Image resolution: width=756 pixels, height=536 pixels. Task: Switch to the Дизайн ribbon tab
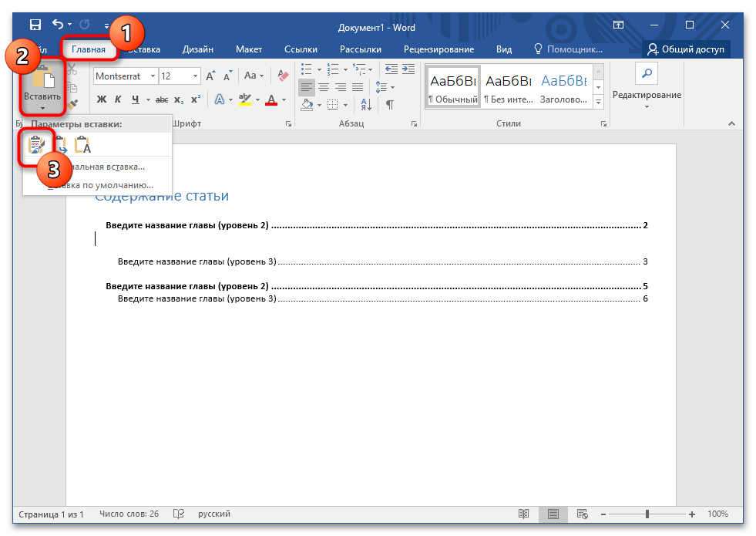tap(198, 49)
